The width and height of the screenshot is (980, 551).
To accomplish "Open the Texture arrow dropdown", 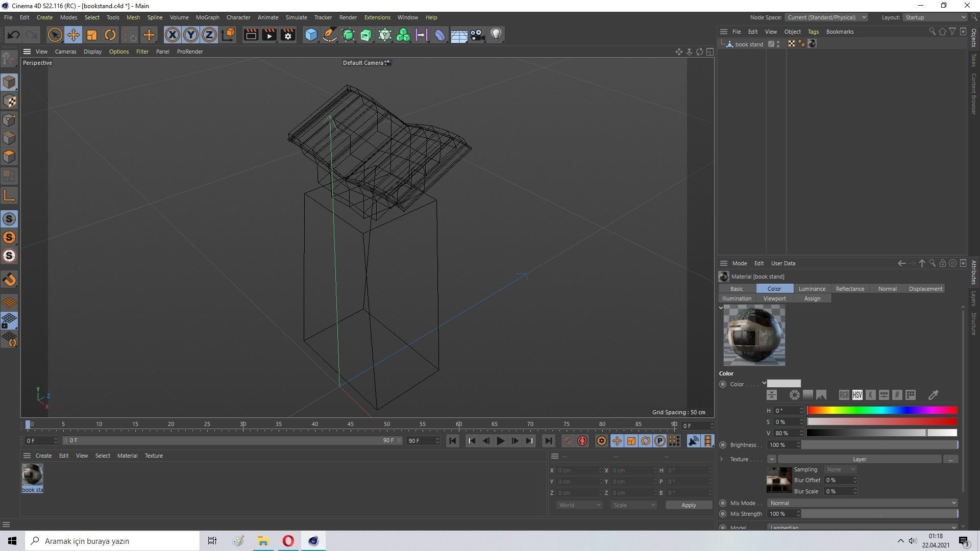I will coord(771,459).
